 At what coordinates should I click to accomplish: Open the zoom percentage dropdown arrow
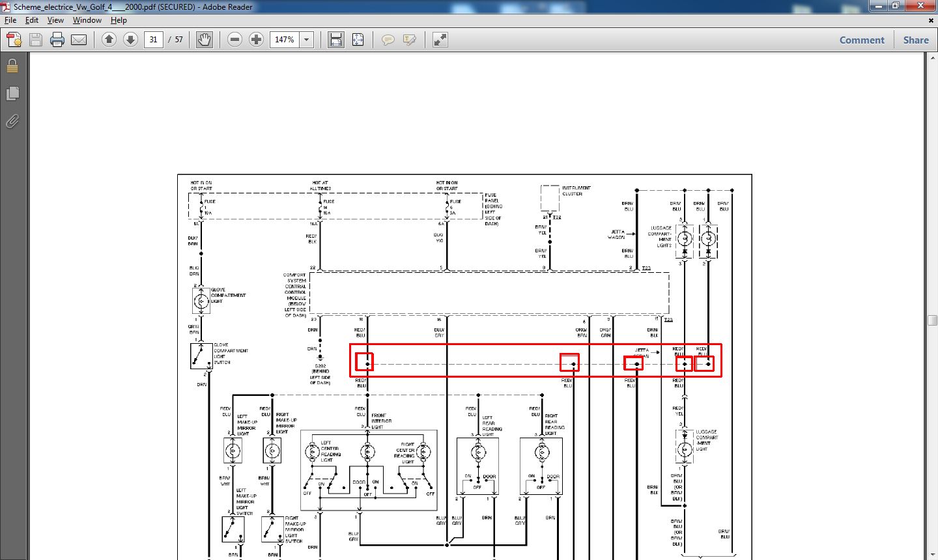pyautogui.click(x=307, y=40)
